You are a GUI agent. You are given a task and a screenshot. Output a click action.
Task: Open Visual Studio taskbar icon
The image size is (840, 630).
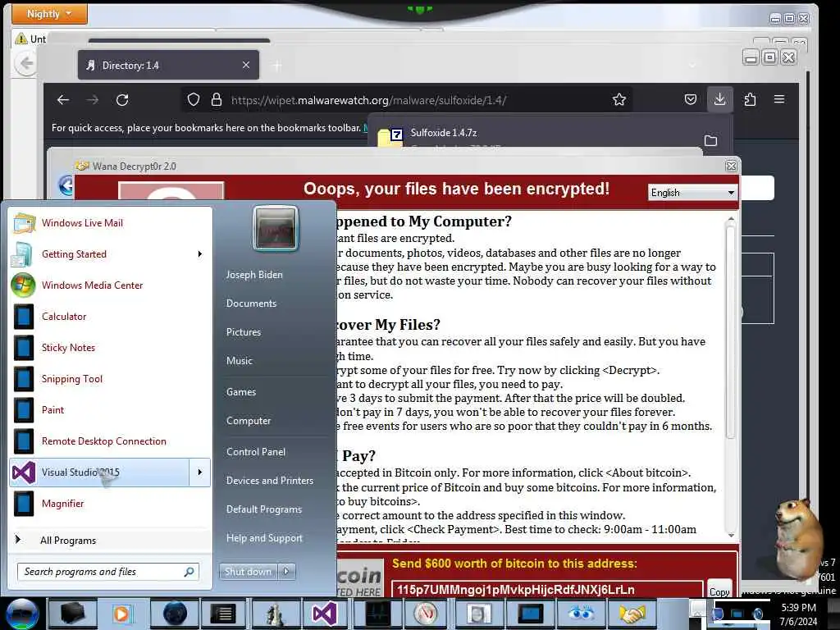click(325, 614)
